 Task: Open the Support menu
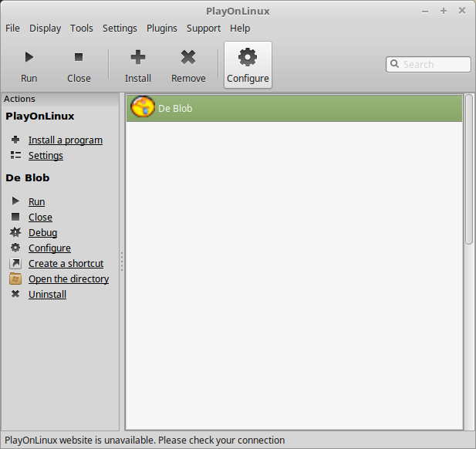tap(204, 29)
